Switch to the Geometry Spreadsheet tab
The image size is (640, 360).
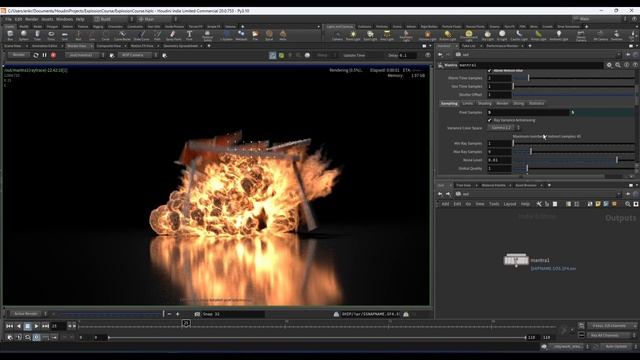pos(181,46)
